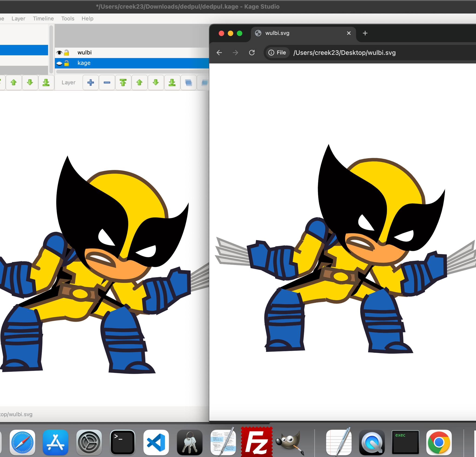Open App Store from the Dock
Viewport: 476px width, 457px height.
(x=55, y=442)
